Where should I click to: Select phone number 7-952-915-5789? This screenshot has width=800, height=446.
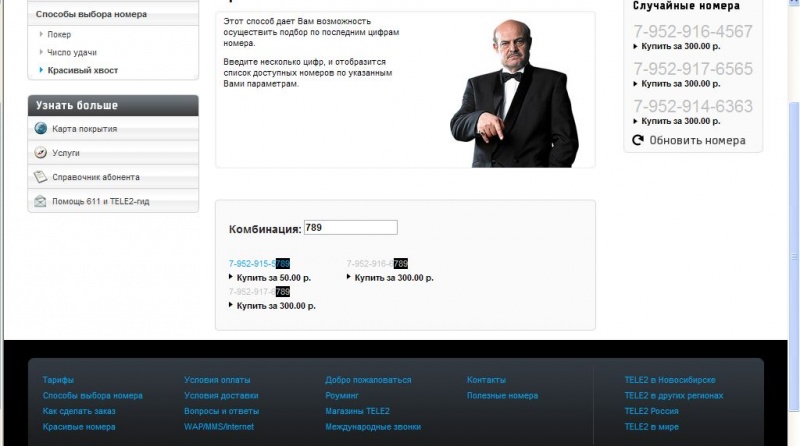(259, 264)
